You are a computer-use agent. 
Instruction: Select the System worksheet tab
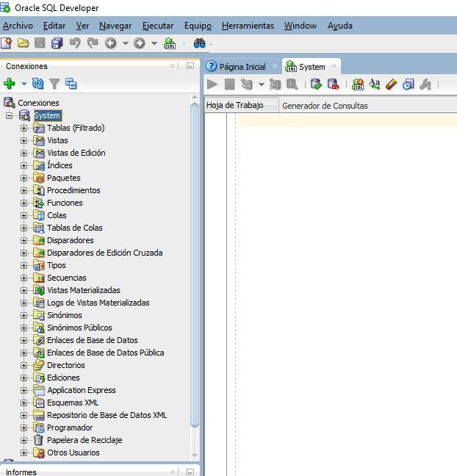tap(312, 67)
